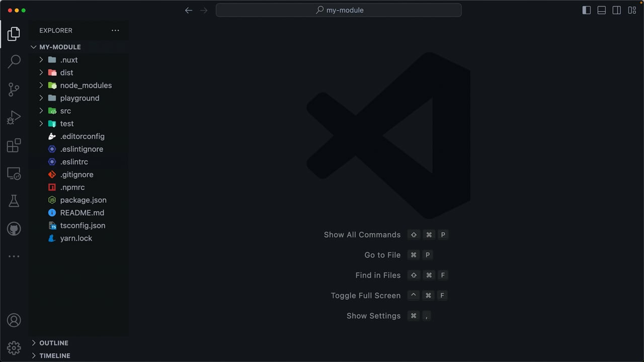Open the customize layout menu
Viewport: 644px width, 362px height.
coord(632,10)
